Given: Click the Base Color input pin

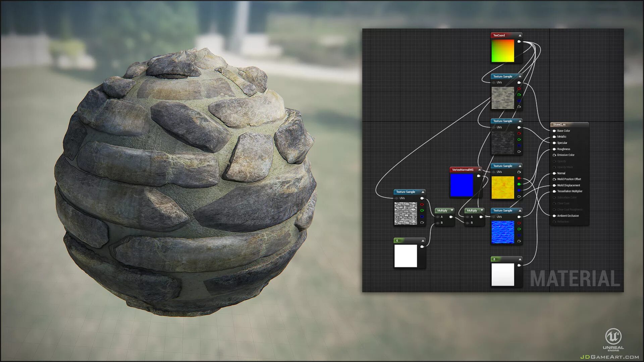Looking at the screenshot, I should 554,131.
